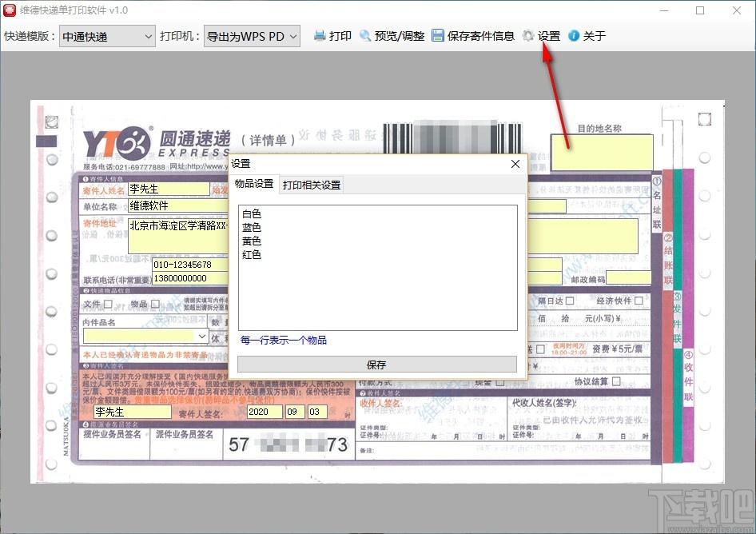The image size is (756, 534).
Task: Open the 快递模版 dropdown showing 中通快递
Action: tap(107, 36)
